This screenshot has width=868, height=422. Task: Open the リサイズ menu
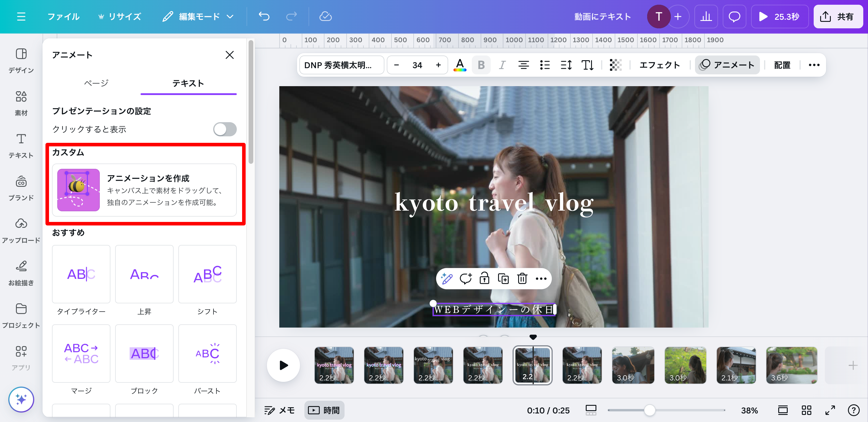120,17
